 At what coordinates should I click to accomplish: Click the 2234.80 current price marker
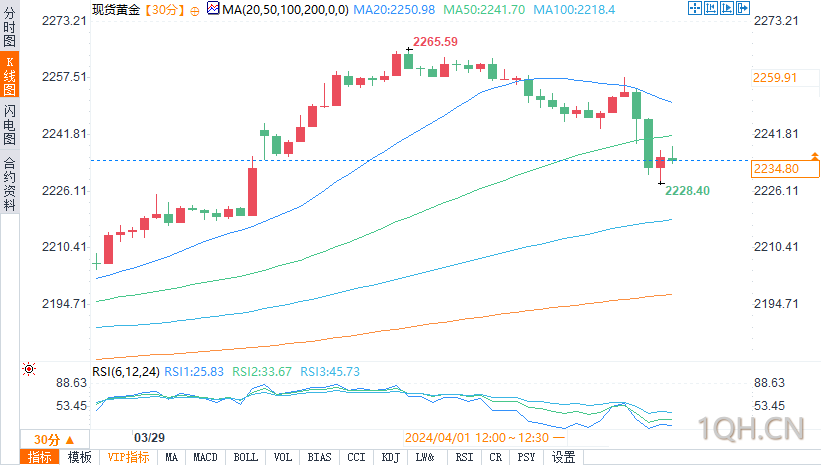(785, 169)
